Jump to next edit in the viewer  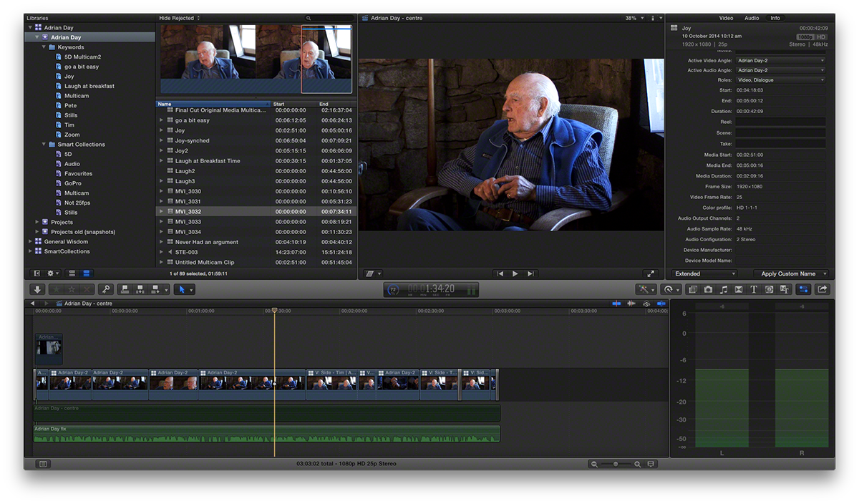click(x=530, y=273)
